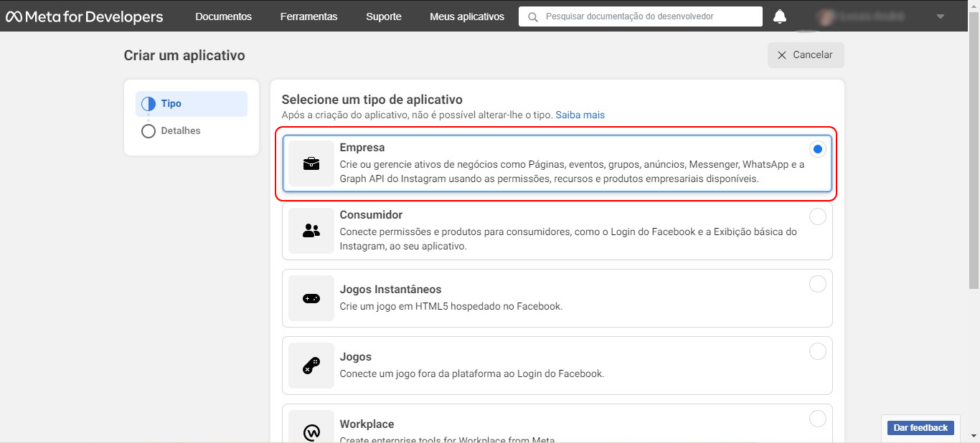Open the Documentos menu
Image resolution: width=980 pixels, height=443 pixels.
[223, 16]
